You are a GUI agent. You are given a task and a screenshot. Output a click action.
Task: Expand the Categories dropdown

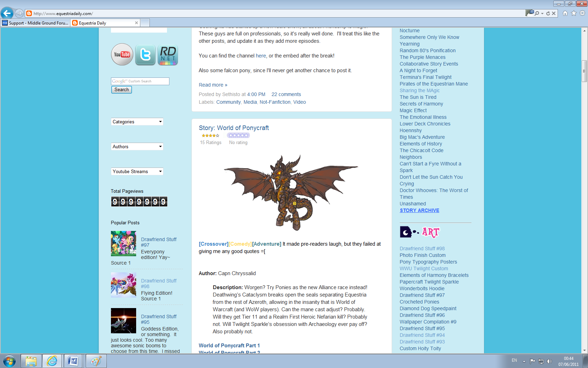137,122
